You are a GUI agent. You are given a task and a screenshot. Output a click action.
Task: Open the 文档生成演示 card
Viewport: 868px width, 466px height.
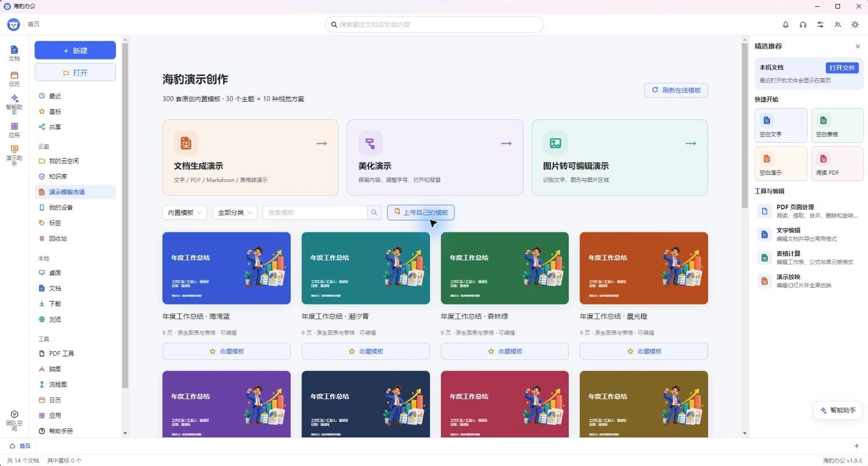pos(251,158)
